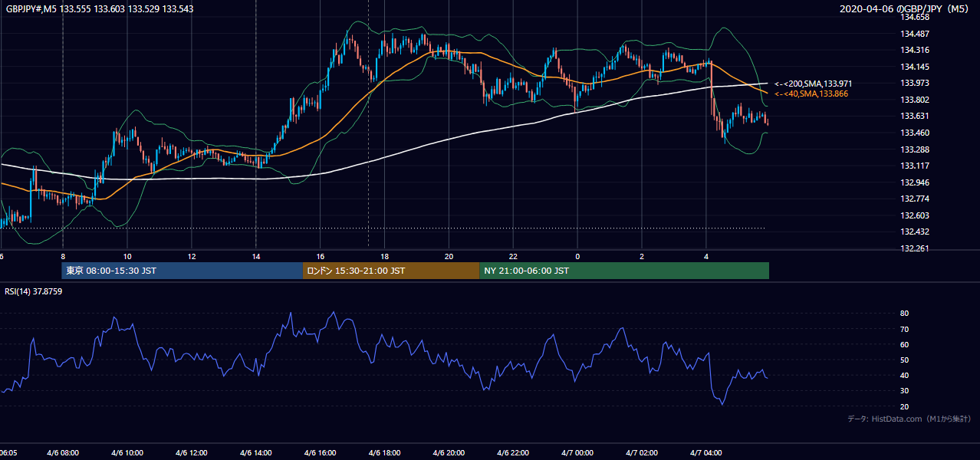Click the 4/6 20:00 date label
This screenshot has height=460, width=980.
tap(449, 453)
